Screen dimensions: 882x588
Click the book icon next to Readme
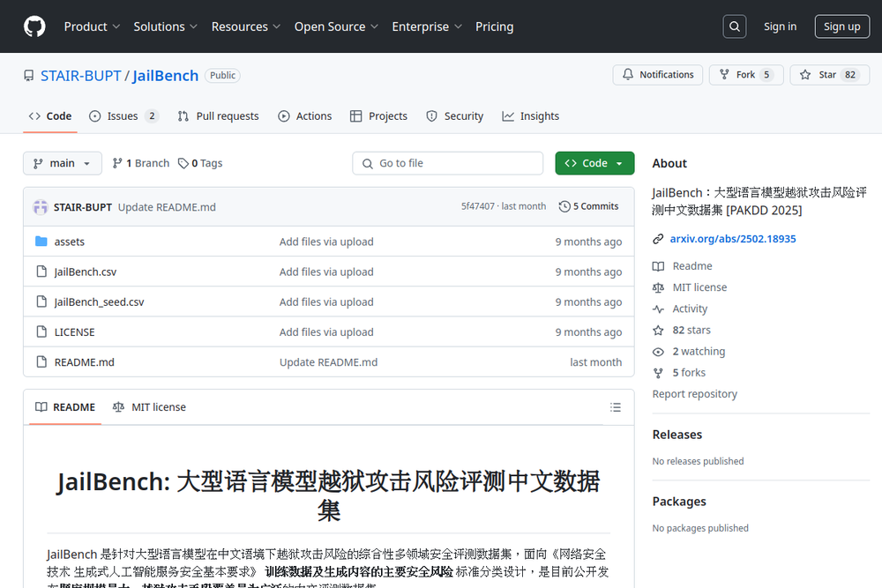pyautogui.click(x=658, y=266)
